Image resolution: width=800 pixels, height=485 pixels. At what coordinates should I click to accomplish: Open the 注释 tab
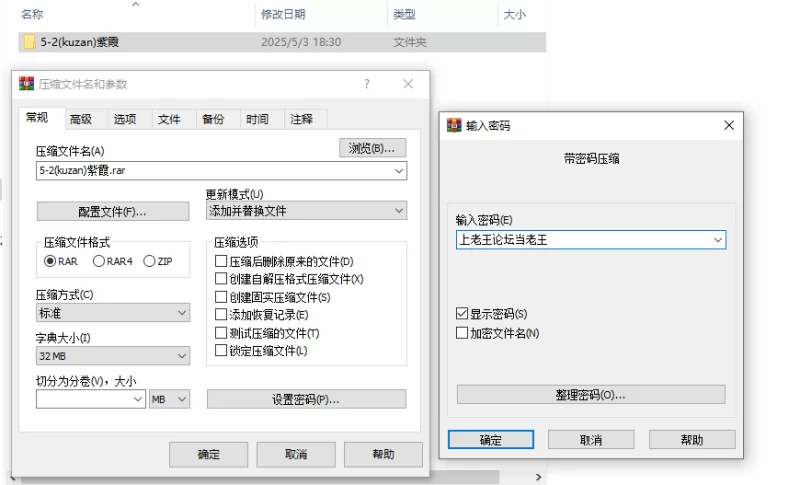click(301, 119)
